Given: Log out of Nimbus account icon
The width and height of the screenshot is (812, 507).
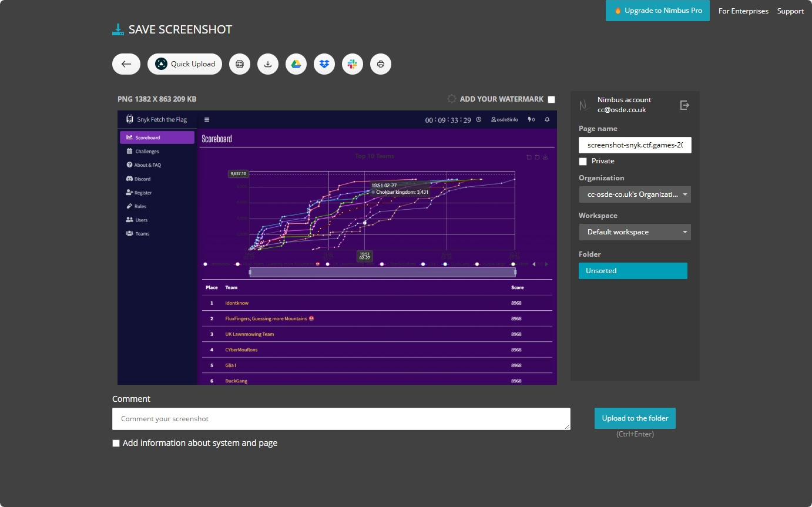Looking at the screenshot, I should point(685,105).
